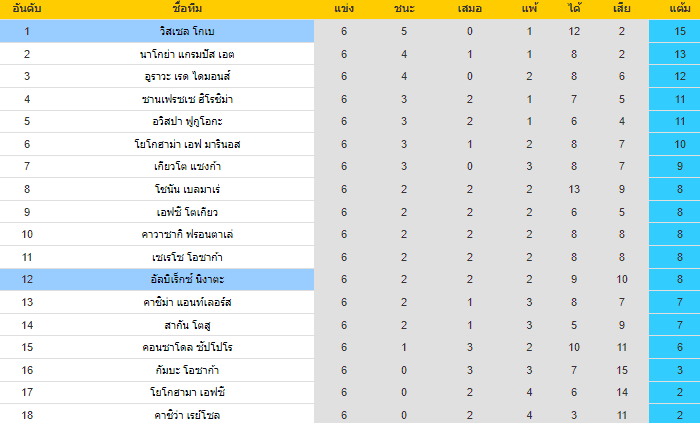Viewport: 700px width, 423px height.
Task: Click the เสมอ column header
Action: (x=470, y=9)
